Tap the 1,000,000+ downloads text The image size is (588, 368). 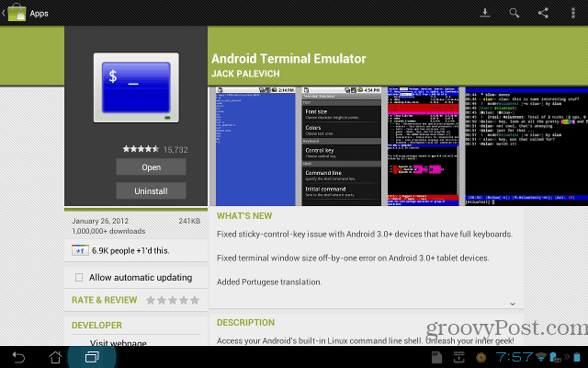[108, 231]
